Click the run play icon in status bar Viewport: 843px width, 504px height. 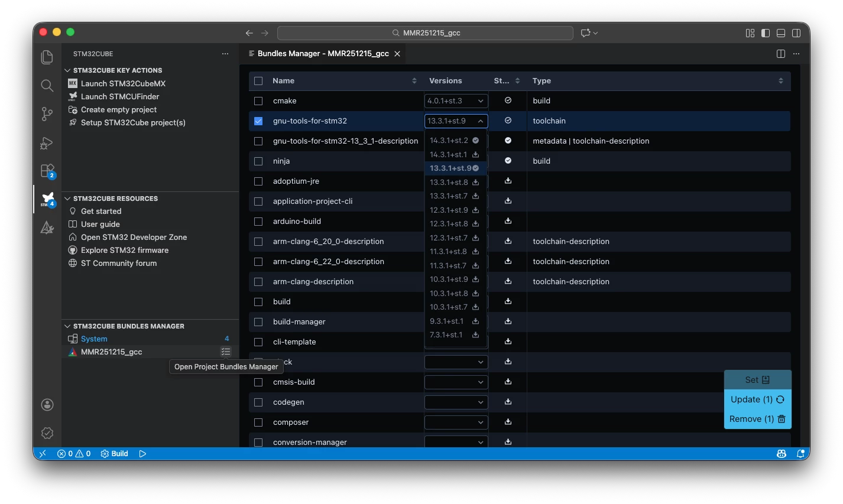tap(142, 454)
